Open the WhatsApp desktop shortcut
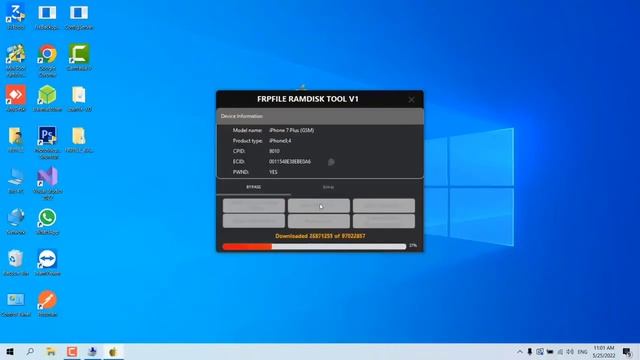The width and height of the screenshot is (640, 360). [x=47, y=222]
